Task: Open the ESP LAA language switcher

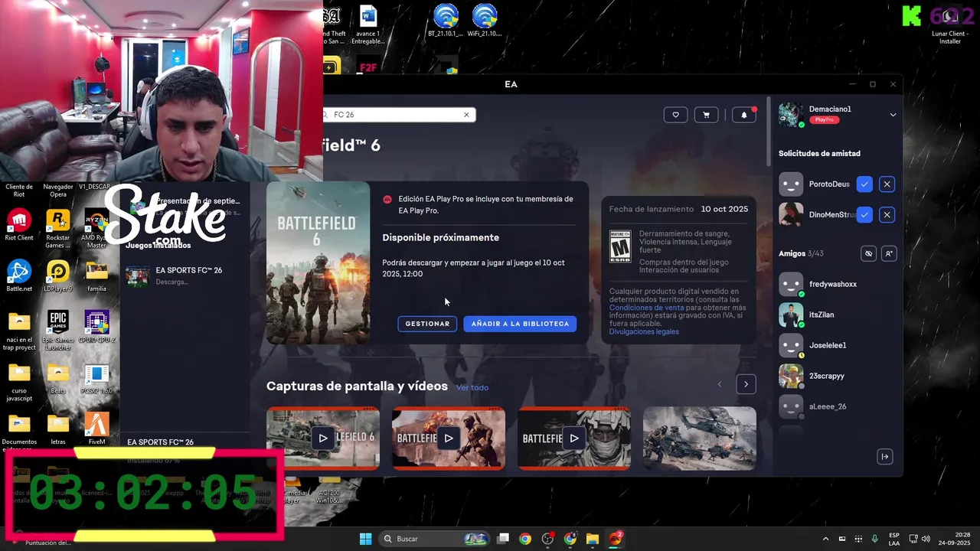Action: 894,539
